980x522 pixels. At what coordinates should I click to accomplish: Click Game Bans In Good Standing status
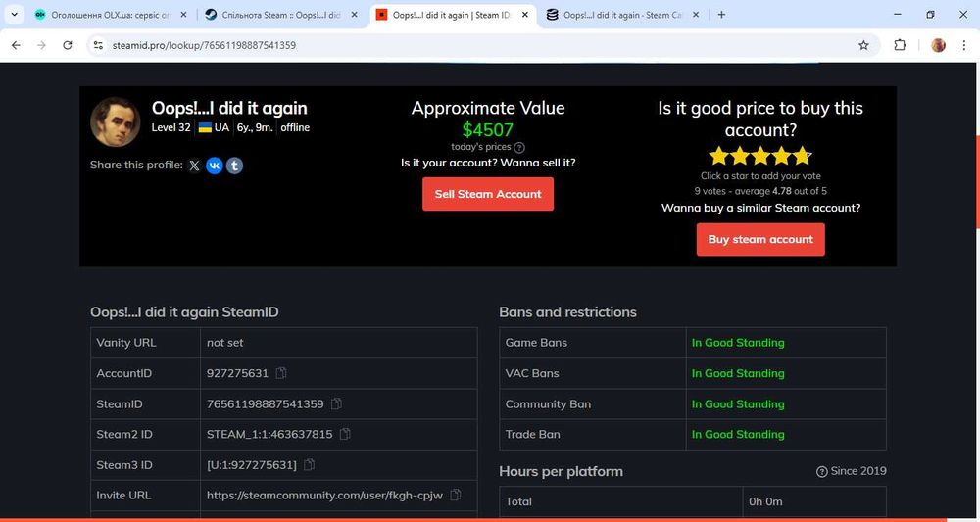point(738,343)
